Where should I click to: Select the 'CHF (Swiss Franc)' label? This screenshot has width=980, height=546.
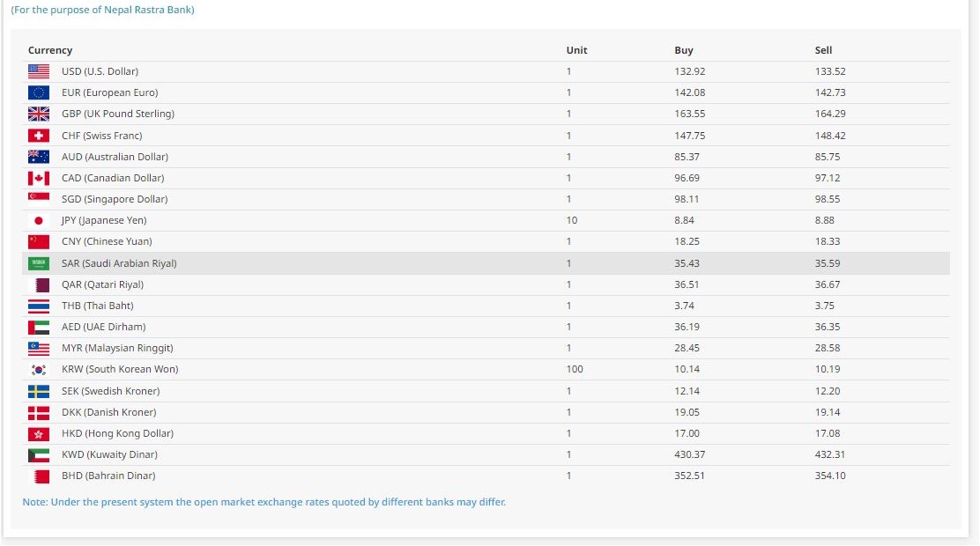(102, 136)
